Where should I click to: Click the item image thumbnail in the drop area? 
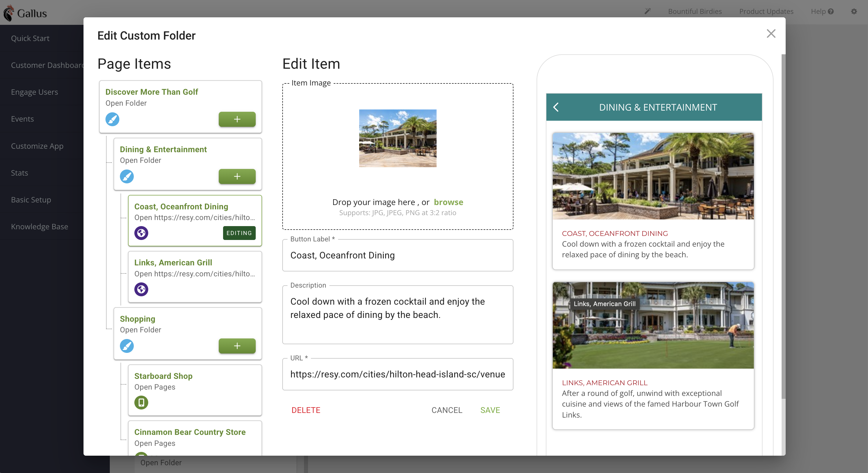coord(398,138)
